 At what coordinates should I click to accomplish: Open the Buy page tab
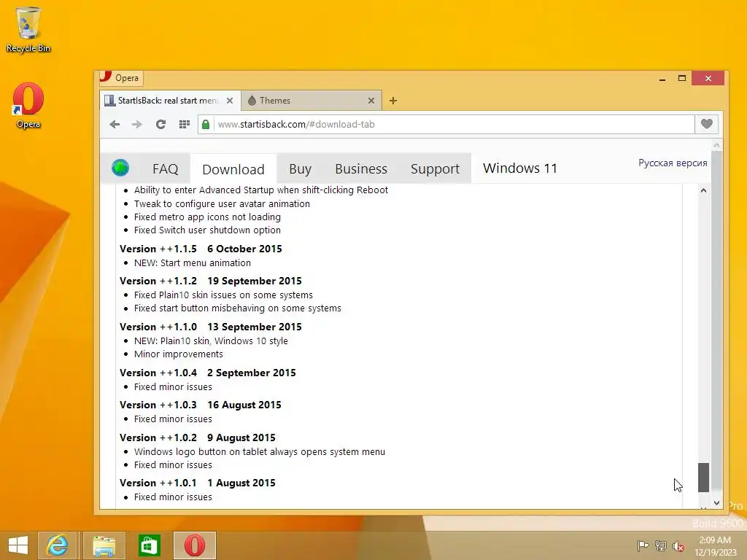[300, 168]
